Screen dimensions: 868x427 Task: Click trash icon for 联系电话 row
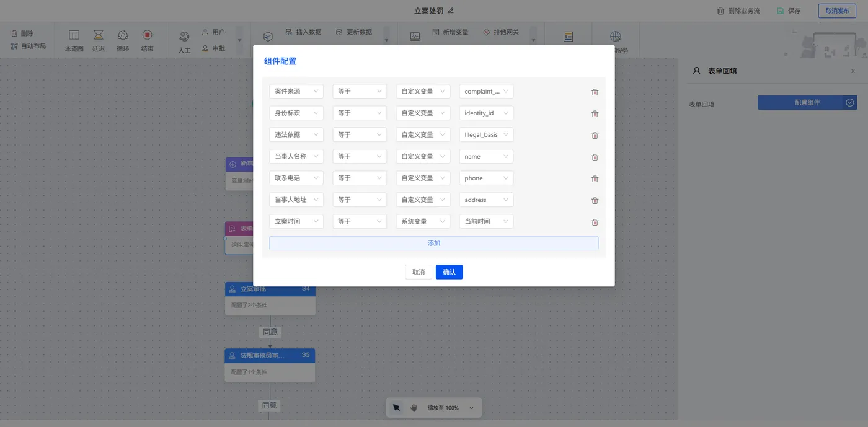[595, 178]
